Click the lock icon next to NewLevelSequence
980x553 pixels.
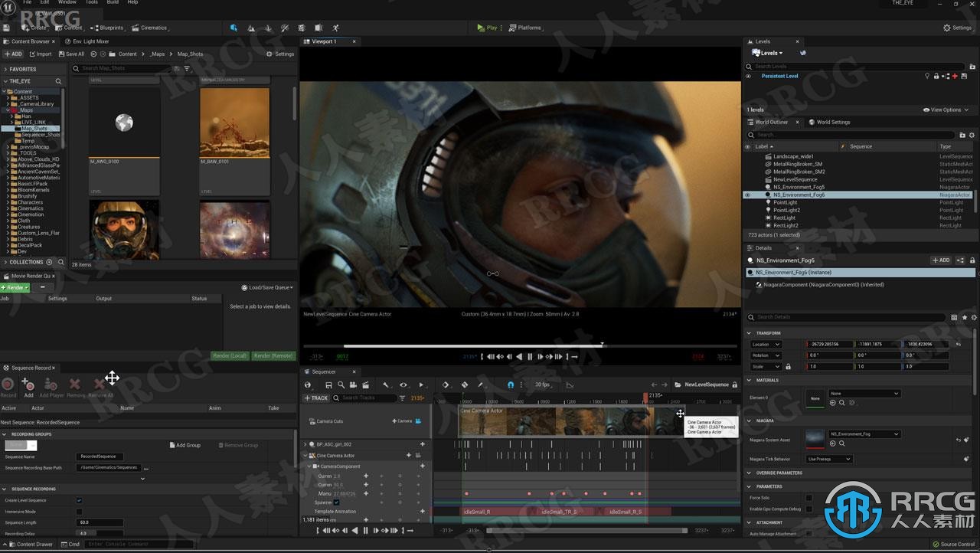[x=734, y=384]
